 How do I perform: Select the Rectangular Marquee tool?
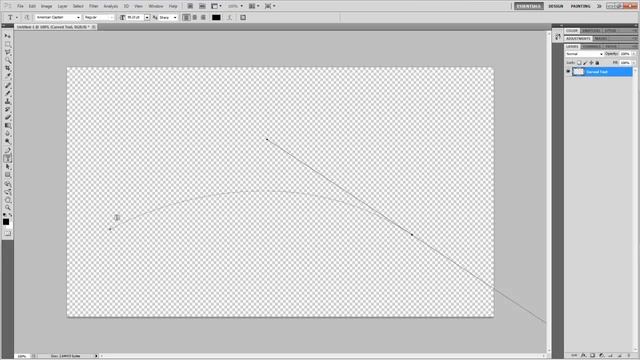pos(7,44)
